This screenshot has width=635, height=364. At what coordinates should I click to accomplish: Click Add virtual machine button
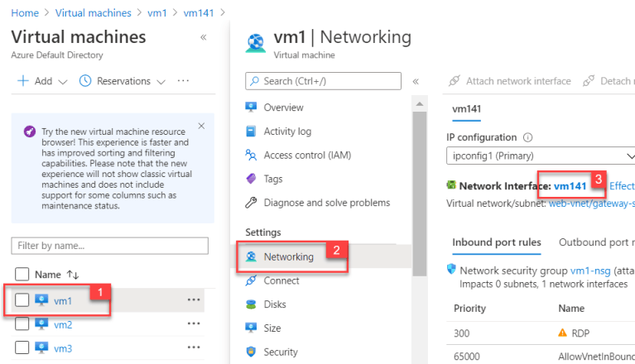(x=35, y=81)
